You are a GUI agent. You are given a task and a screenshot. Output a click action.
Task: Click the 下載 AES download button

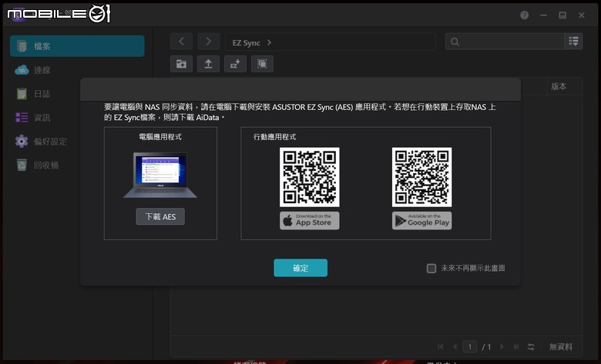[x=160, y=217]
